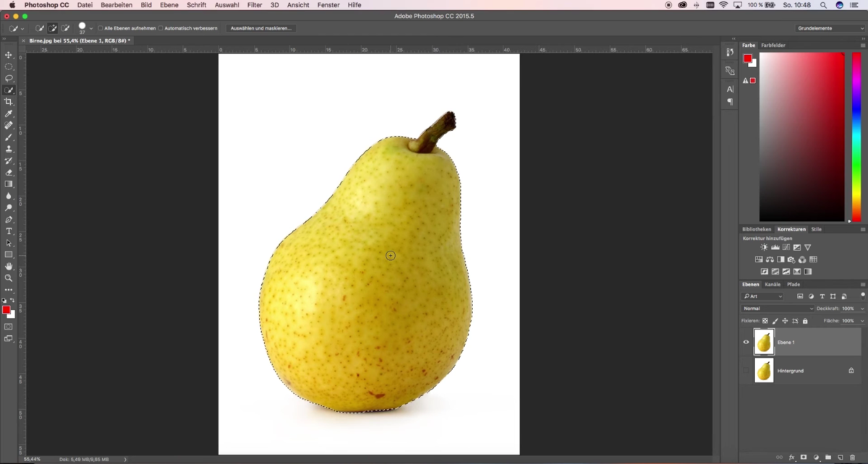
Task: Expand the Deckkraft opacity dropdown
Action: tap(863, 309)
